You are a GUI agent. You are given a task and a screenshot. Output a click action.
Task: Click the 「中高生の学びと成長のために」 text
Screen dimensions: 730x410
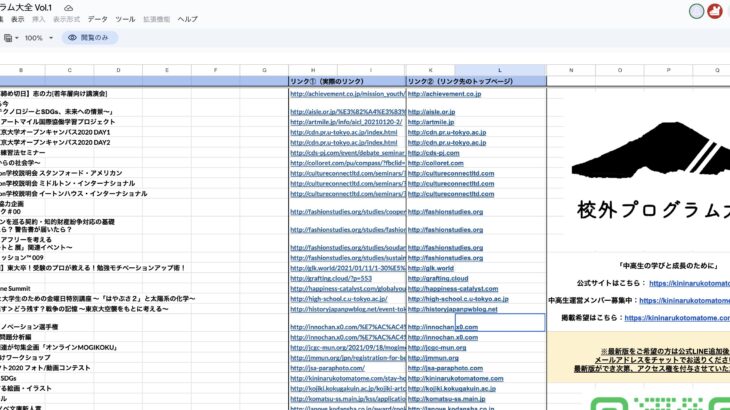[x=668, y=266]
